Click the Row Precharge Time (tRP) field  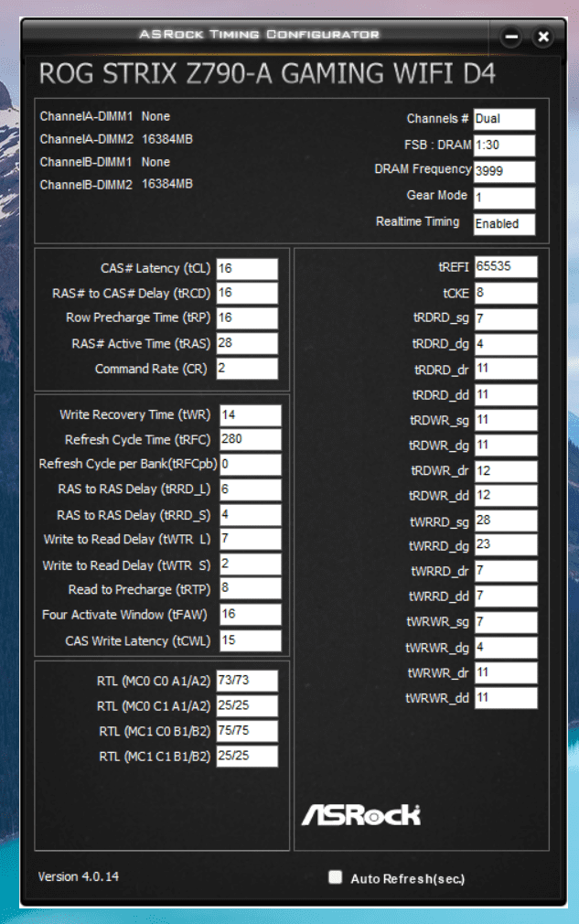[247, 317]
